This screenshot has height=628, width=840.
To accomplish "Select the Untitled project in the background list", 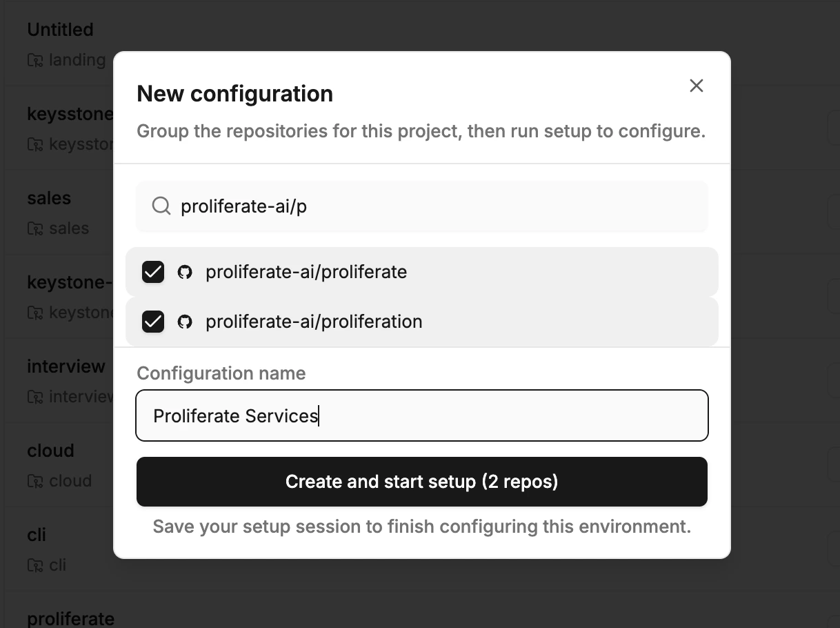I will pyautogui.click(x=60, y=30).
